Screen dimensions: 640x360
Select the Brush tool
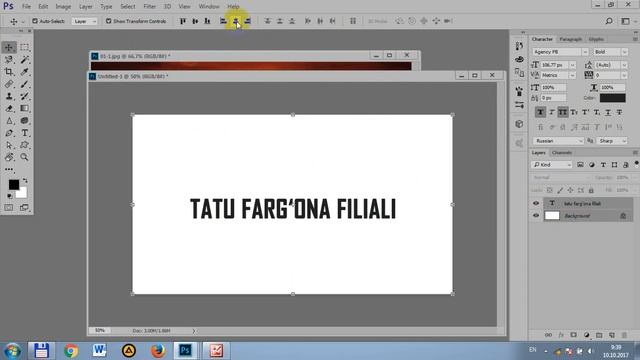click(24, 84)
